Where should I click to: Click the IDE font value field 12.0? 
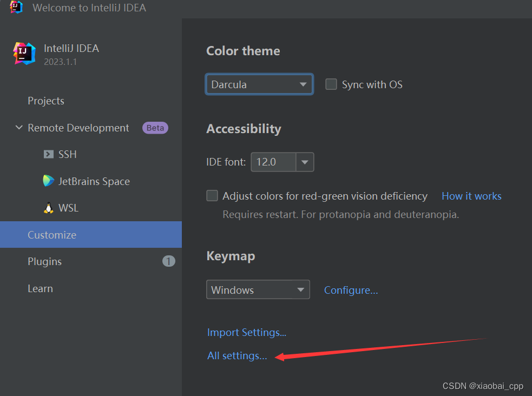[273, 162]
